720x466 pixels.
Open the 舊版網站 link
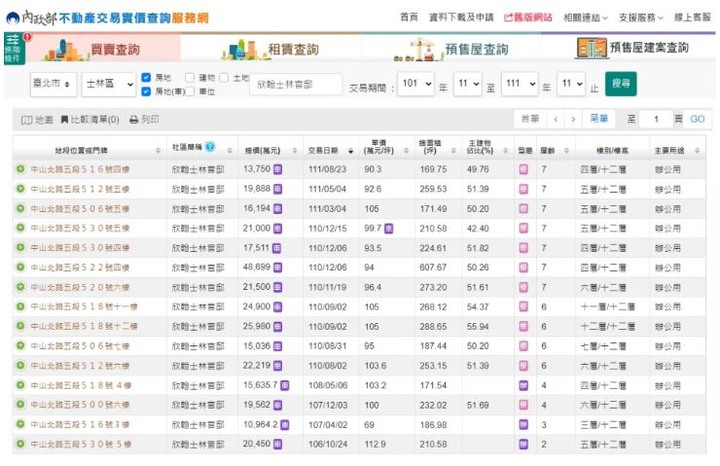(528, 17)
